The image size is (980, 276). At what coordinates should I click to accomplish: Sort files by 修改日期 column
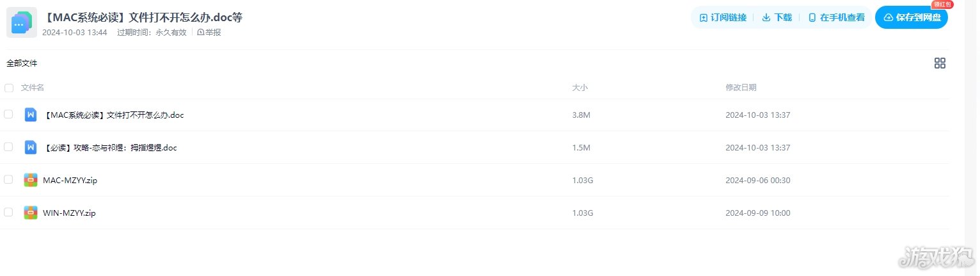tap(741, 88)
